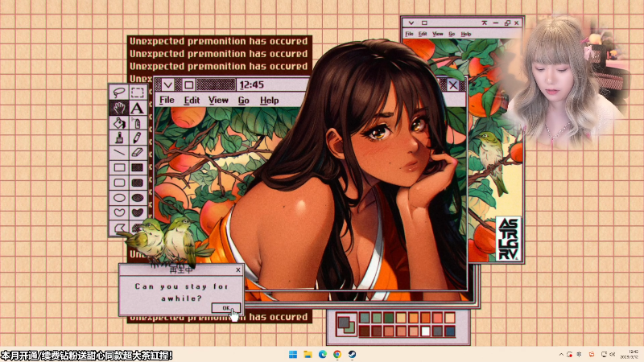Image resolution: width=644 pixels, height=362 pixels.
Task: Open the Edit menu in the back window
Action: pyautogui.click(x=423, y=34)
